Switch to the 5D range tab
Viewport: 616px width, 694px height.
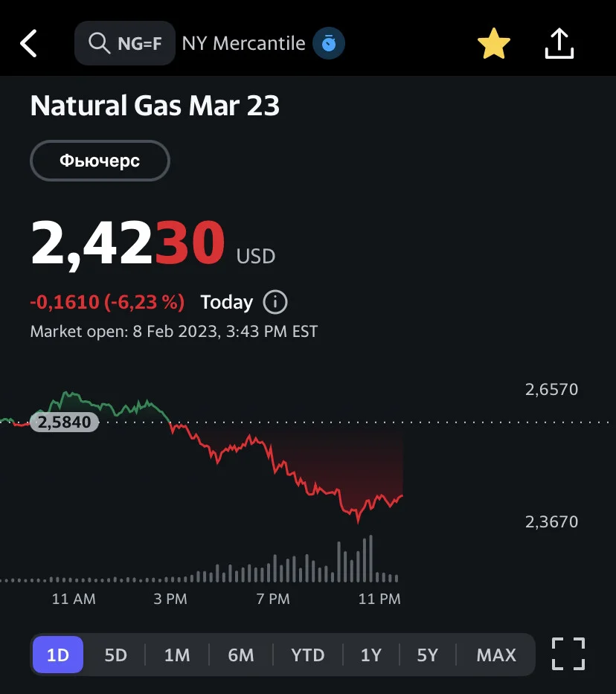coord(115,655)
